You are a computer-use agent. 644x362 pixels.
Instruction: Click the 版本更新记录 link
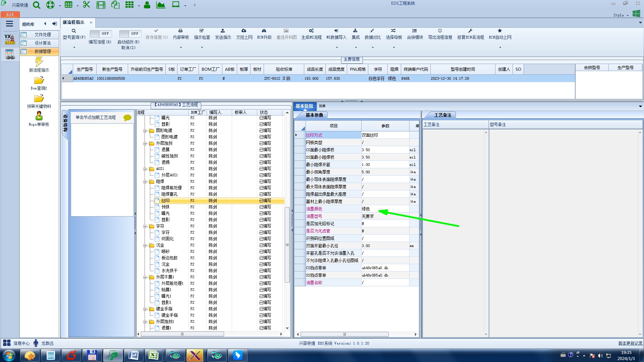pos(630,343)
